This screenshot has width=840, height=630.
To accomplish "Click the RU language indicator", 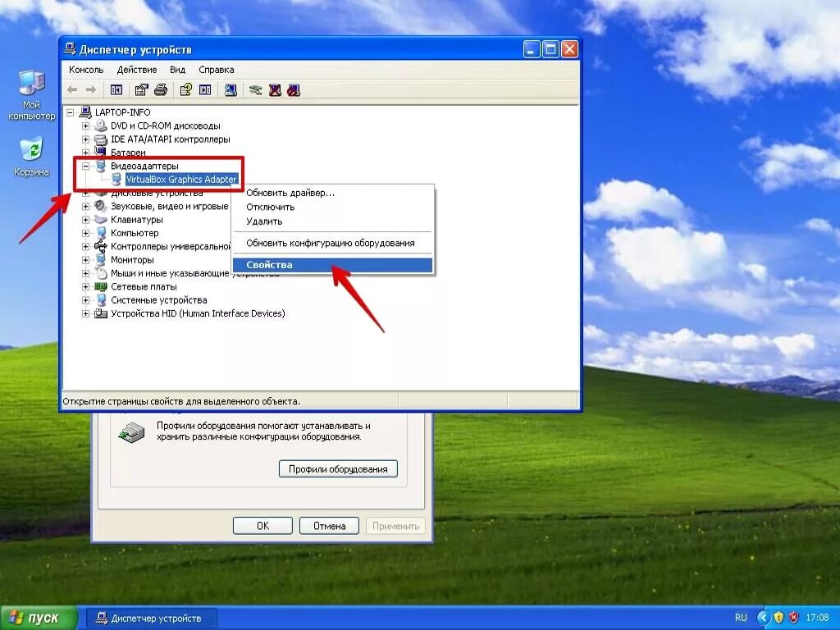I will coord(741,618).
